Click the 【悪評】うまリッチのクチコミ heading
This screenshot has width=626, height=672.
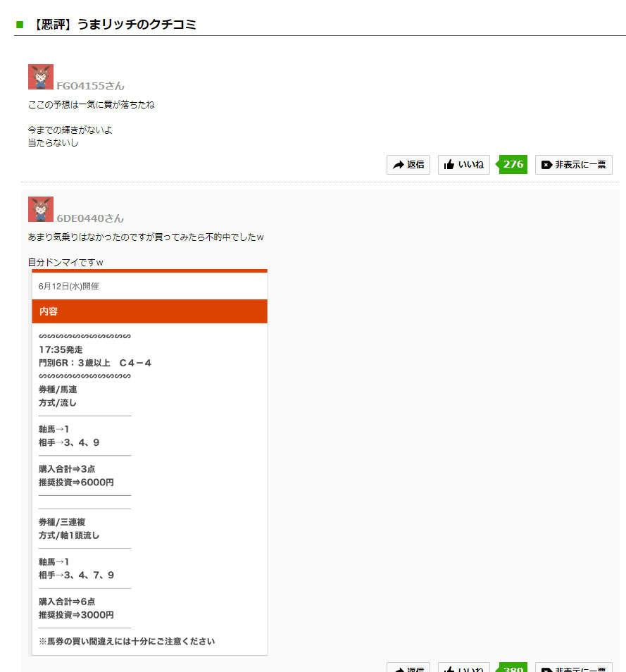(114, 25)
